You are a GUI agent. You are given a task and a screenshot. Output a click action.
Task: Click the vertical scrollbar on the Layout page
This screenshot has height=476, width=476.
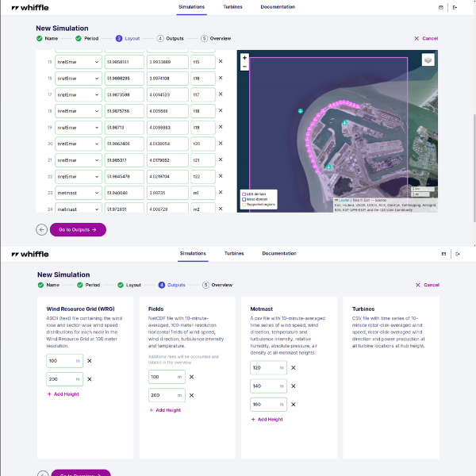pyautogui.click(x=474, y=168)
